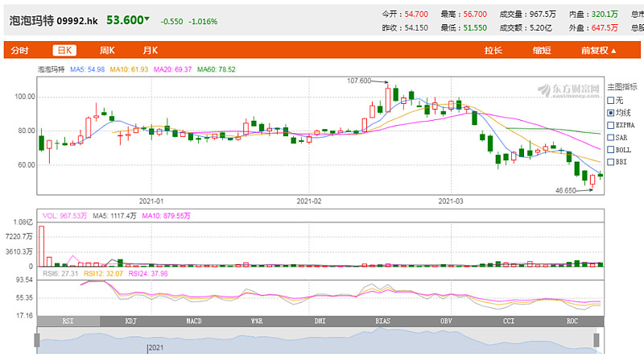Click the VOL: 967.53万 volume label
644x357 pixels.
64,216
